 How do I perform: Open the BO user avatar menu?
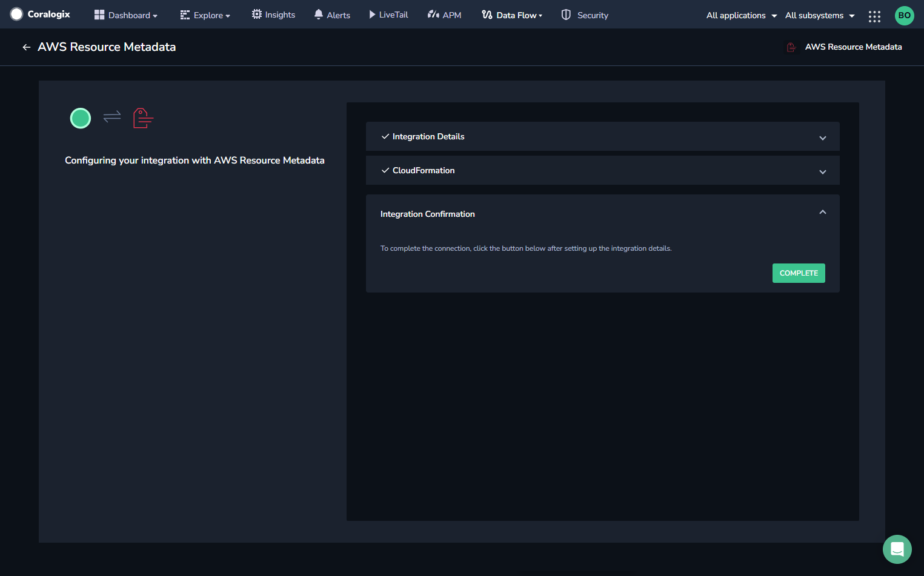pos(904,15)
